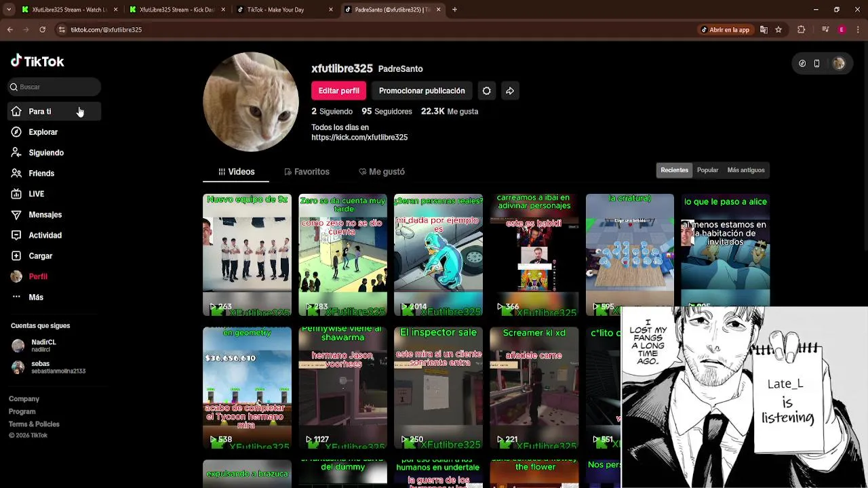Screen dimensions: 868x488
Task: Open the kick.com/xfutlibre325 bio link
Action: [x=359, y=138]
